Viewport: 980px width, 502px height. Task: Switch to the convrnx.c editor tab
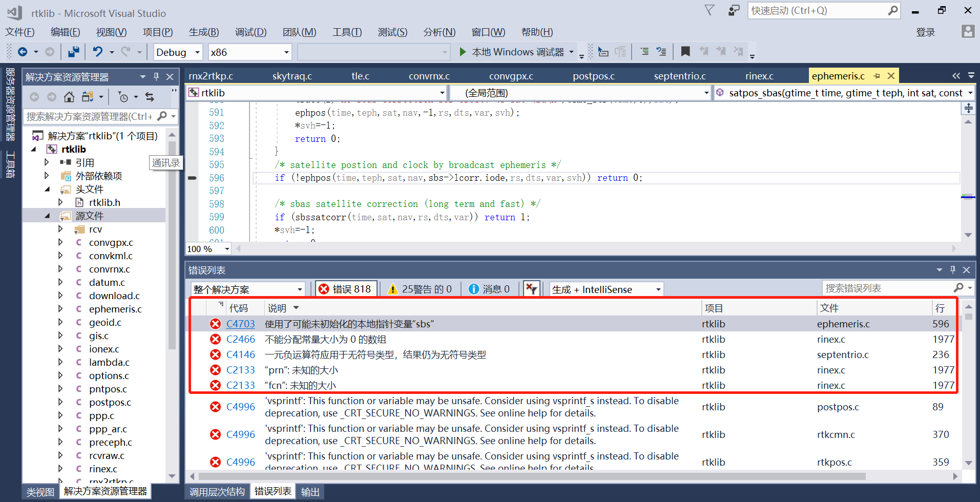tap(429, 75)
